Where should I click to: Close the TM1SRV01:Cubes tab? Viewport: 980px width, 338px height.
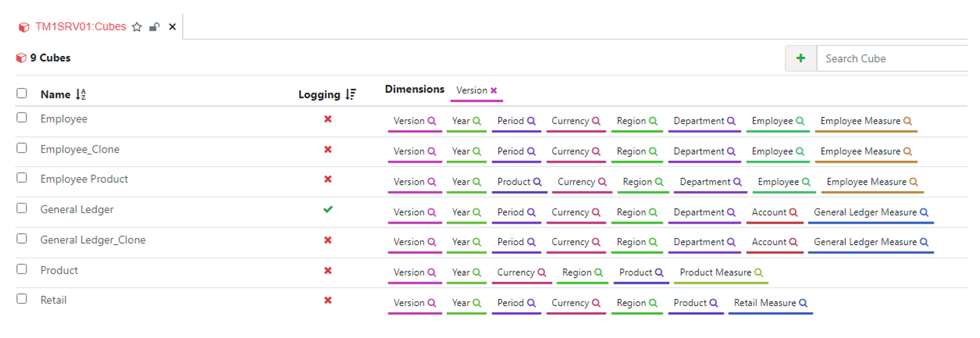click(173, 27)
